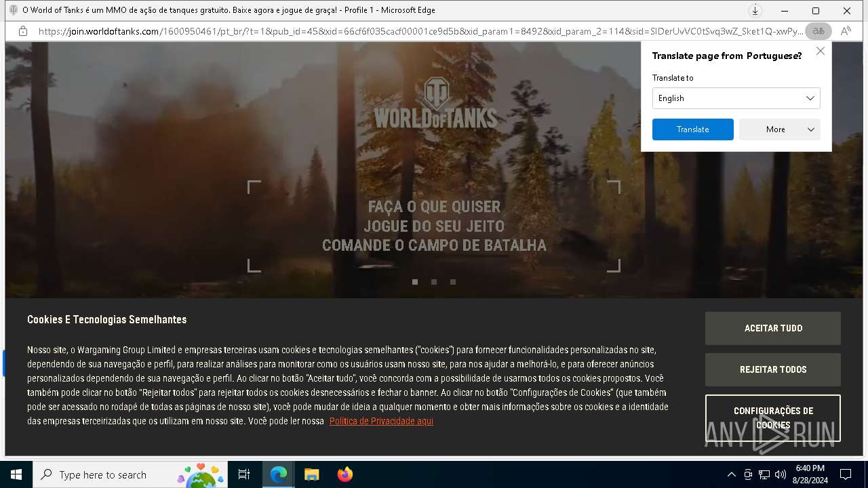Open the translate icon in address bar

[818, 31]
